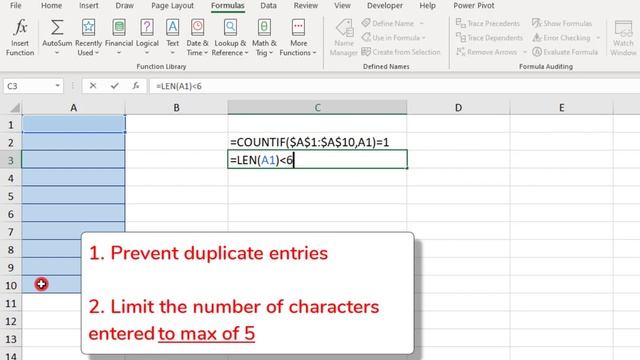Switch to the Review tab

[x=306, y=5]
